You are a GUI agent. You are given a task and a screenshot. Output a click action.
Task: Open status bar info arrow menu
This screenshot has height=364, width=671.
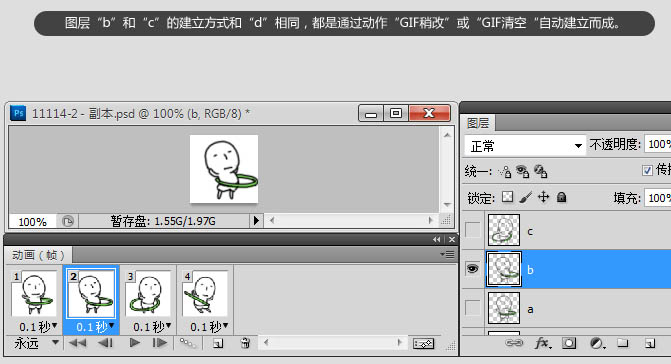[x=256, y=221]
